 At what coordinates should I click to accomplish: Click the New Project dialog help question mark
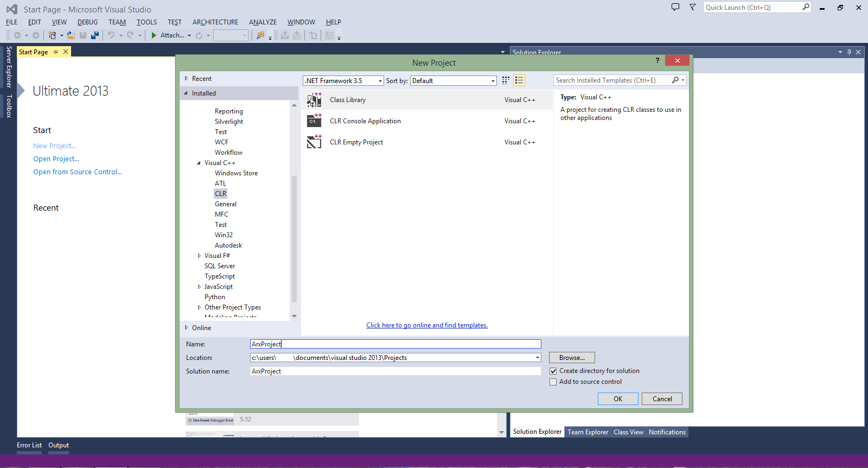(x=658, y=60)
